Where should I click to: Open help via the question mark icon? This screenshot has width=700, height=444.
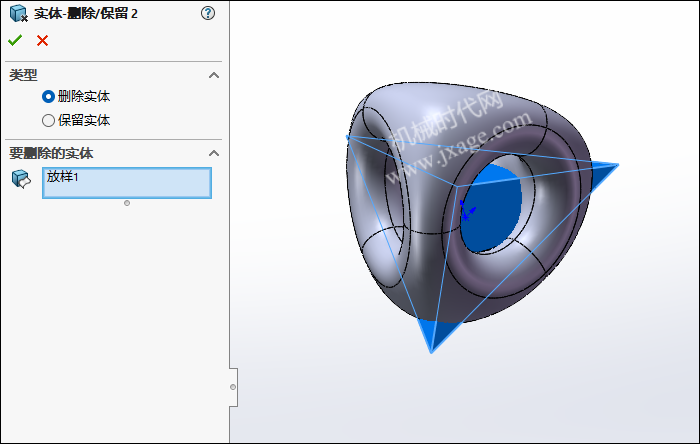[208, 13]
